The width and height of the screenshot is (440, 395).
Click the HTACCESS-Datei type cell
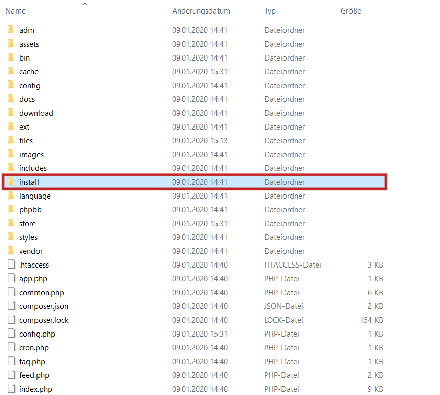pyautogui.click(x=293, y=265)
